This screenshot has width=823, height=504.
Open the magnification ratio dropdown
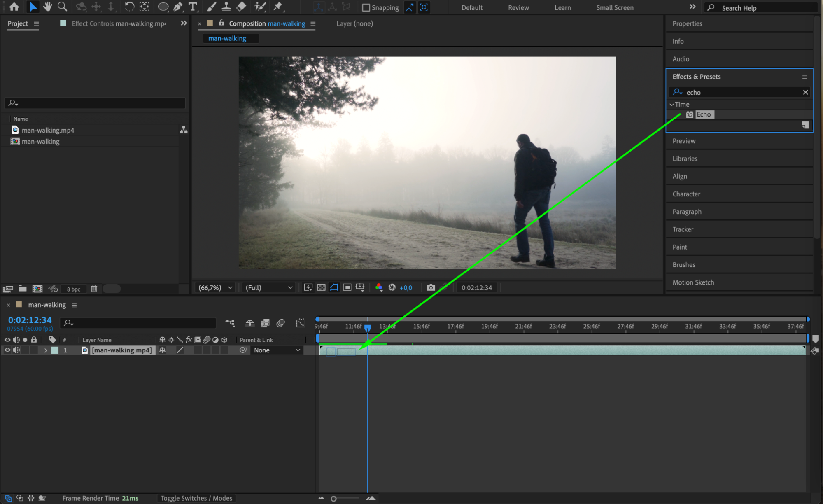215,287
